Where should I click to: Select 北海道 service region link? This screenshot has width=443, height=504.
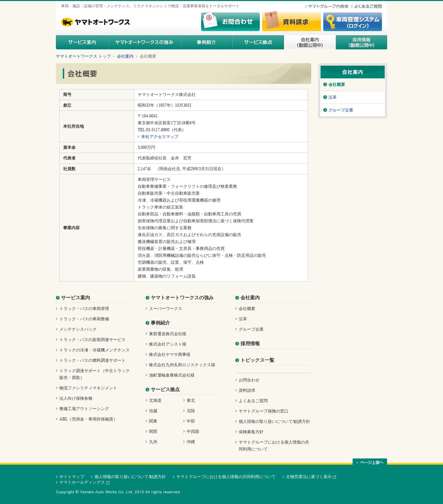155,400
